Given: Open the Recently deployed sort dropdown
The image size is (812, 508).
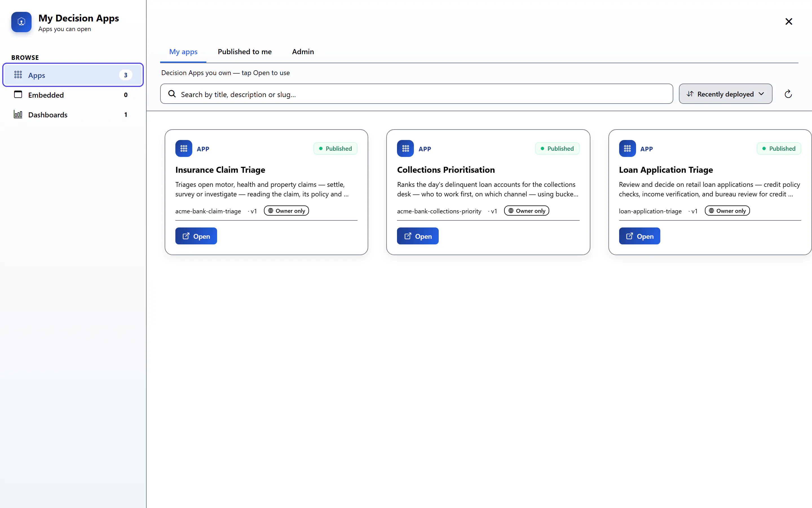Looking at the screenshot, I should coord(725,94).
